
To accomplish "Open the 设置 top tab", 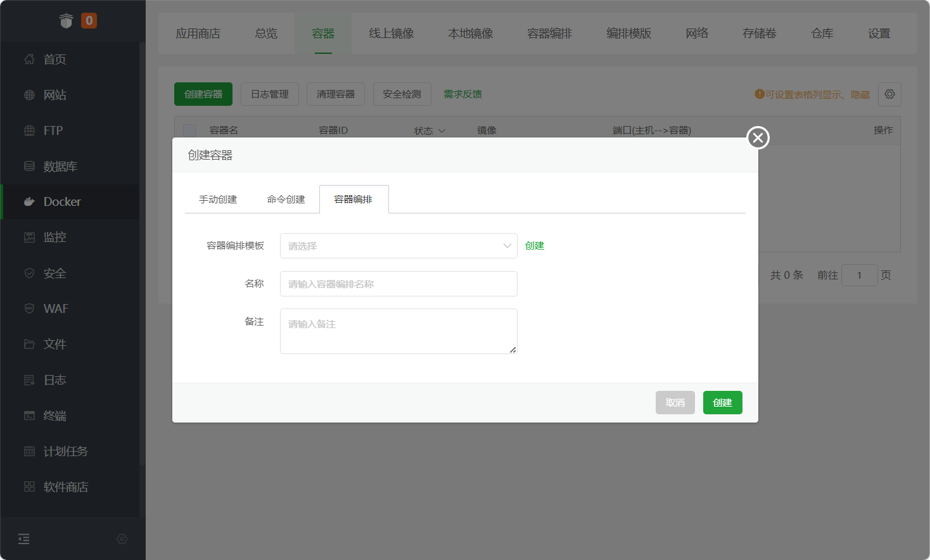I will (x=879, y=34).
